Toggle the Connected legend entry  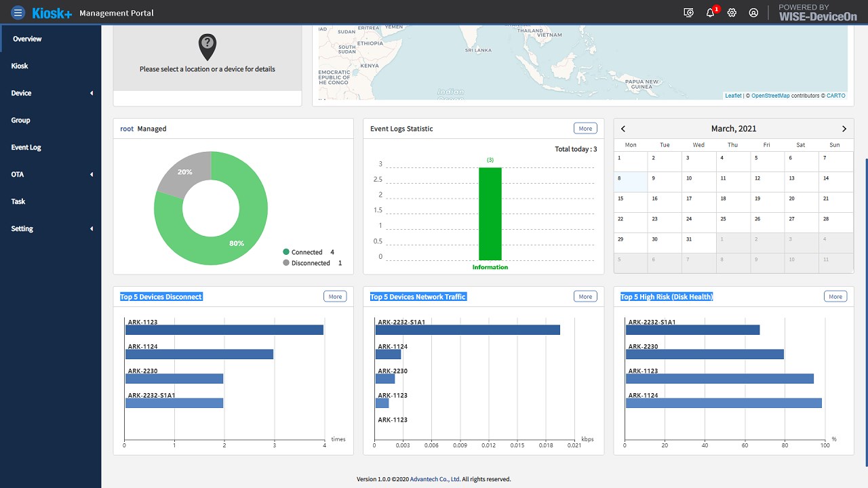[309, 252]
